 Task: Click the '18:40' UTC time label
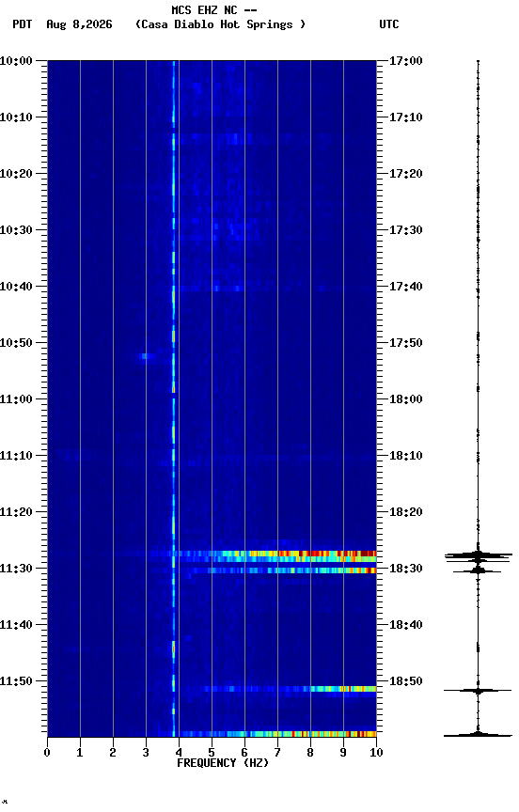[406, 625]
